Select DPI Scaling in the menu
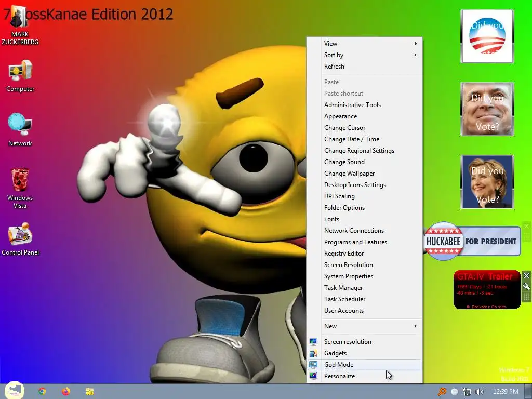532x399 pixels. (364, 196)
